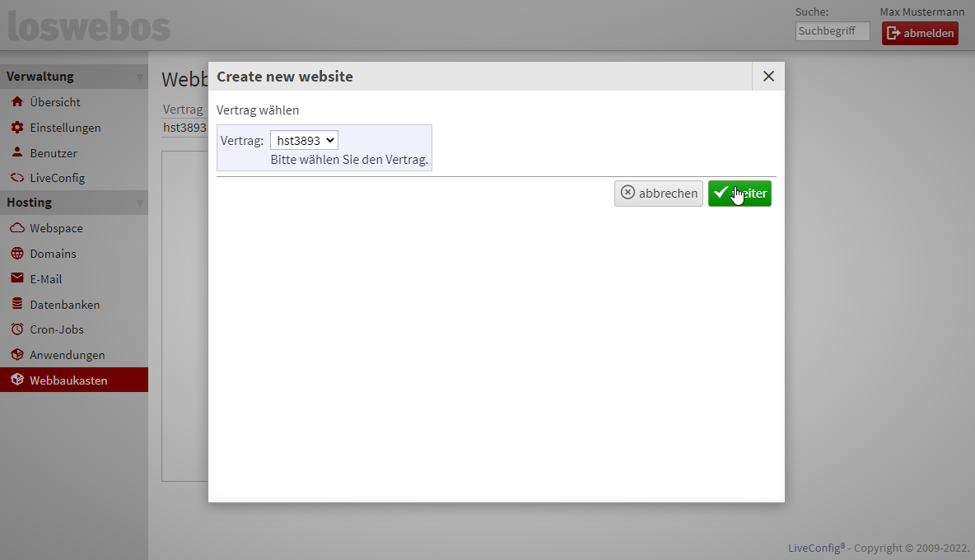Click the Domains globe icon

[16, 254]
